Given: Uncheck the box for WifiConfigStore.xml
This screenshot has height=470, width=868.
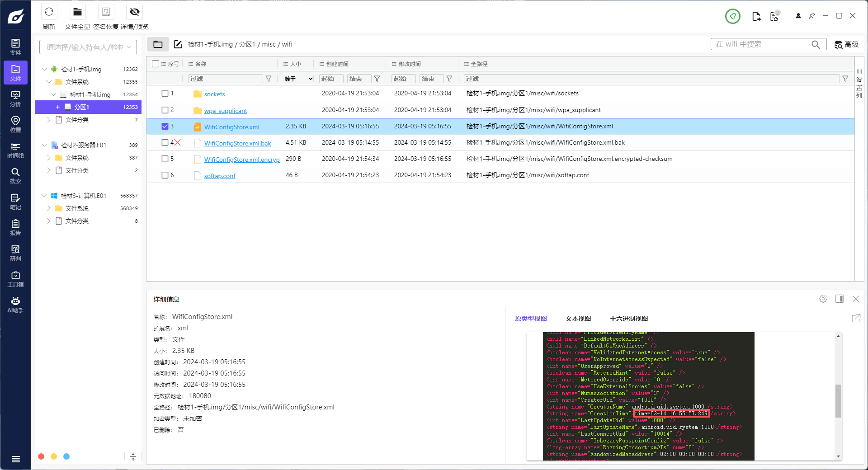Looking at the screenshot, I should click(165, 126).
